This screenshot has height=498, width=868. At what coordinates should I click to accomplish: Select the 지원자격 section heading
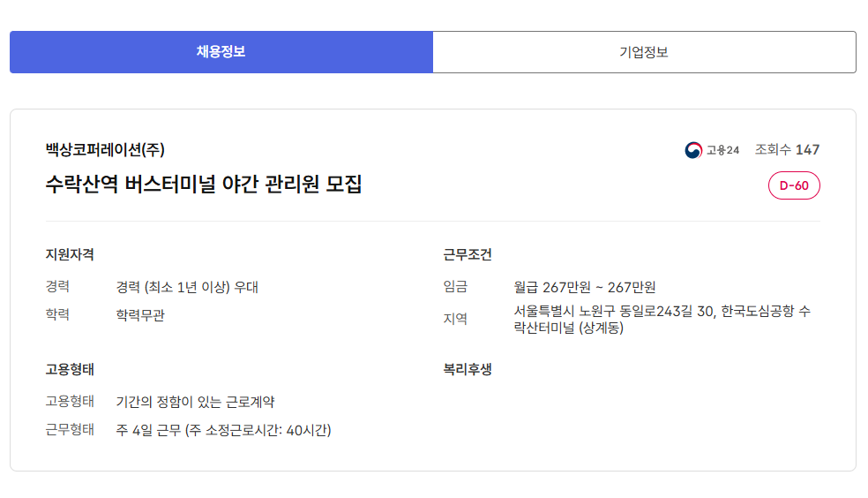pyautogui.click(x=70, y=255)
